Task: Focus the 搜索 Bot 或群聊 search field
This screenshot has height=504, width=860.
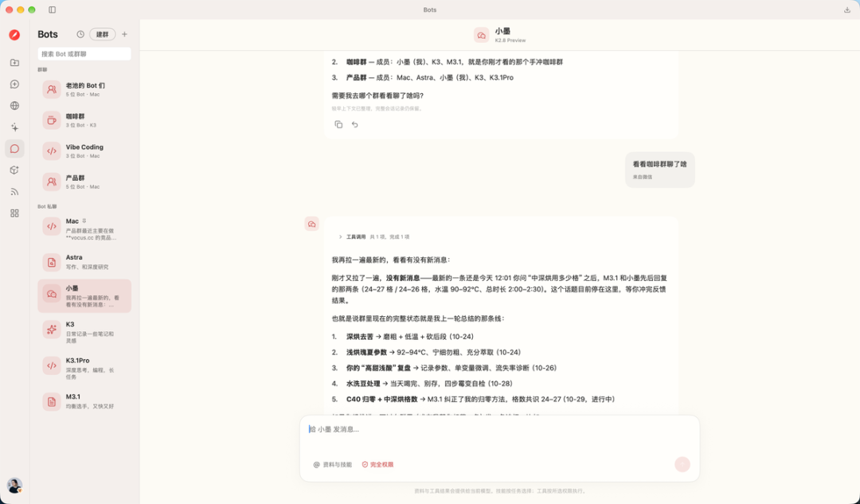Action: 84,54
